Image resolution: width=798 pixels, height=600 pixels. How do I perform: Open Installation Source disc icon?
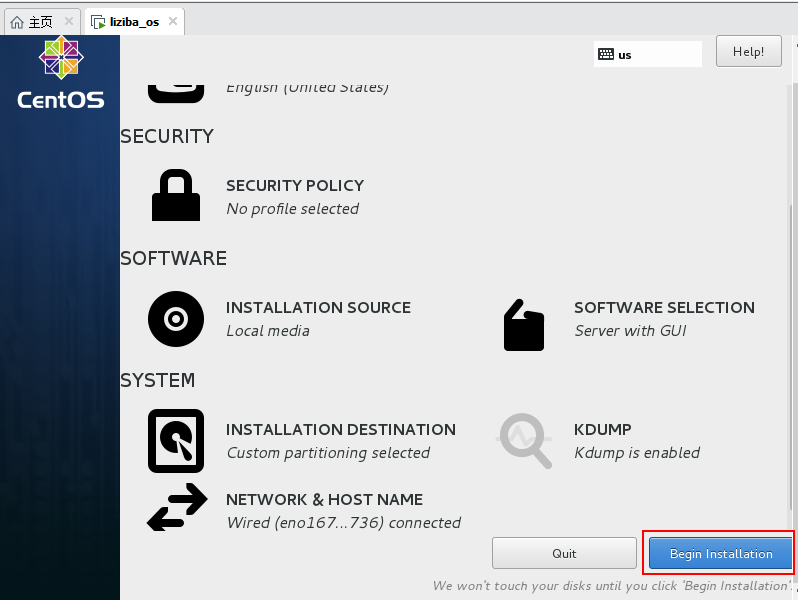click(x=176, y=319)
